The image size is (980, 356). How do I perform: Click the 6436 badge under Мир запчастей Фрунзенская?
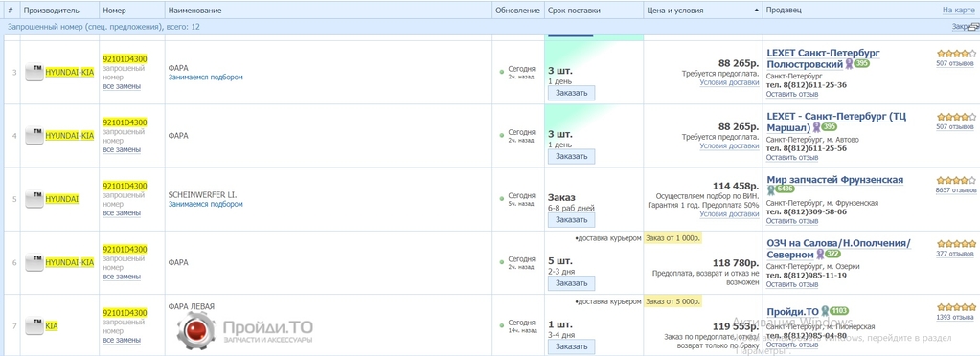click(785, 189)
